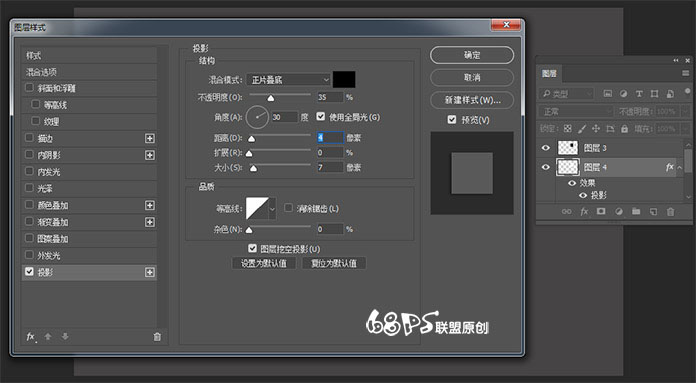Click 新建样式(W)... button
The height and width of the screenshot is (383, 696).
(472, 100)
